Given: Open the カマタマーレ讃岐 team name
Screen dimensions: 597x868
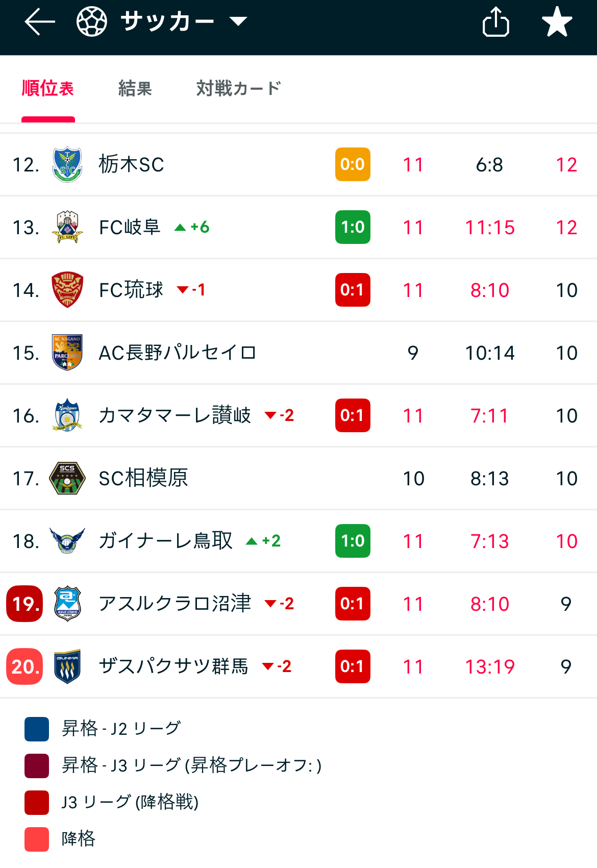Looking at the screenshot, I should (175, 415).
